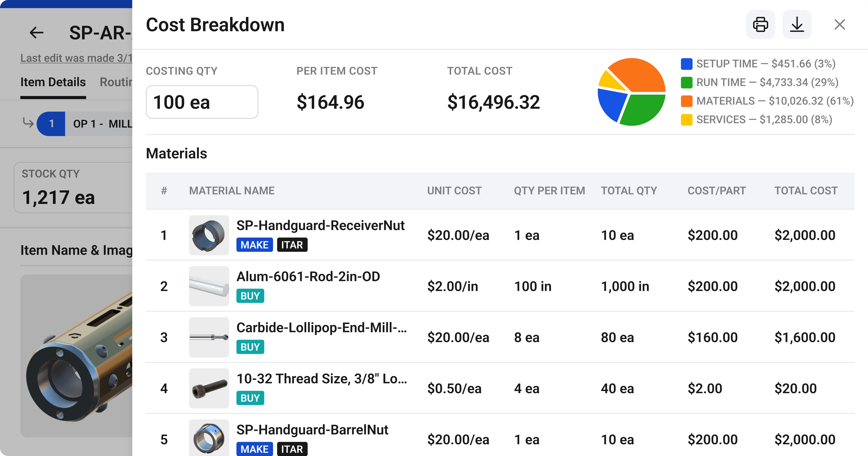Sort by the Unit Cost column header
Screen dimensions: 868x456
(x=454, y=190)
